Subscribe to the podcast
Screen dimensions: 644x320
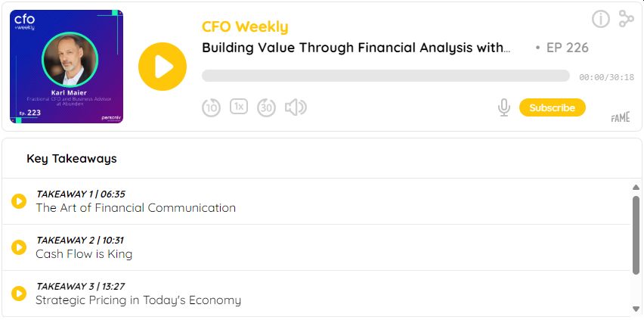coord(552,107)
